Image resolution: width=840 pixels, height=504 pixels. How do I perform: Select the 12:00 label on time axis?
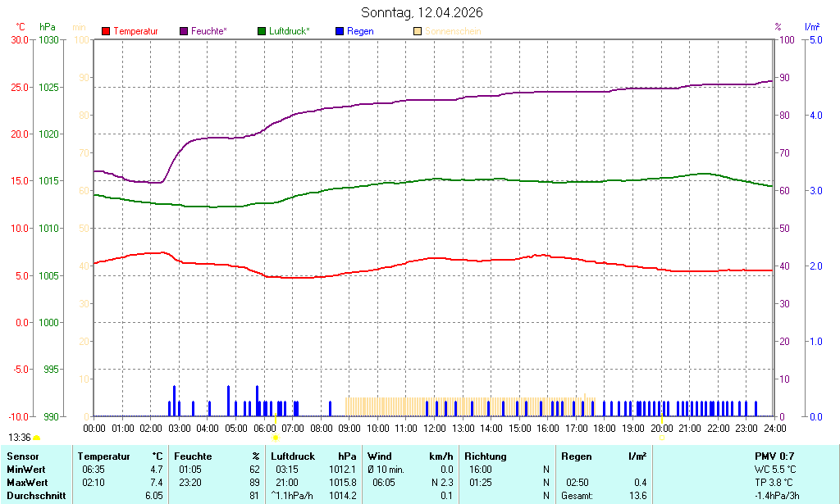click(x=434, y=428)
